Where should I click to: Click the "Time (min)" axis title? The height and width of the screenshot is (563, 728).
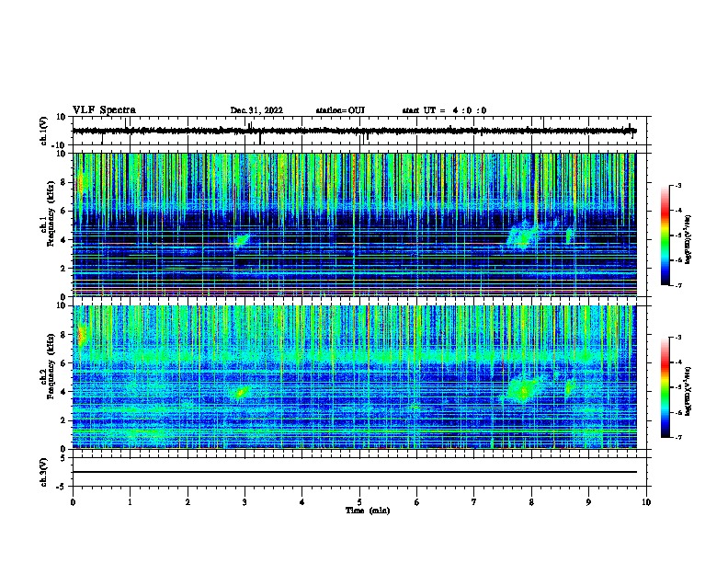point(368,511)
